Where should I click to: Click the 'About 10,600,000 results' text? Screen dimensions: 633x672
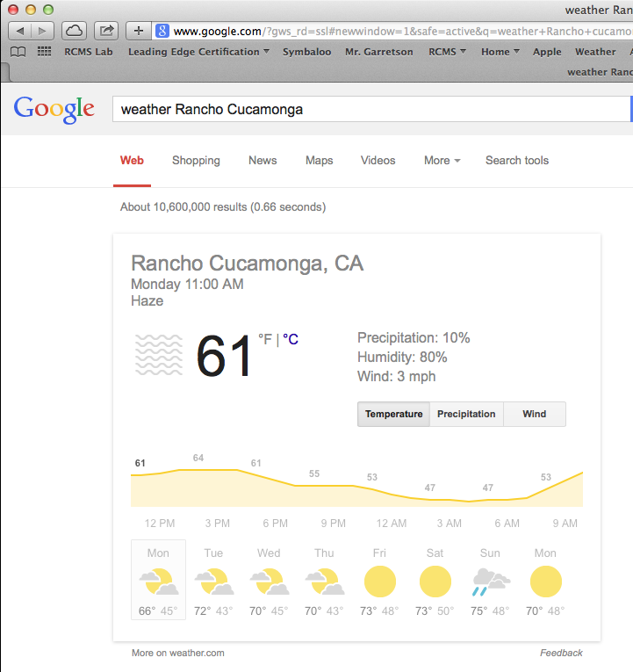click(x=223, y=207)
